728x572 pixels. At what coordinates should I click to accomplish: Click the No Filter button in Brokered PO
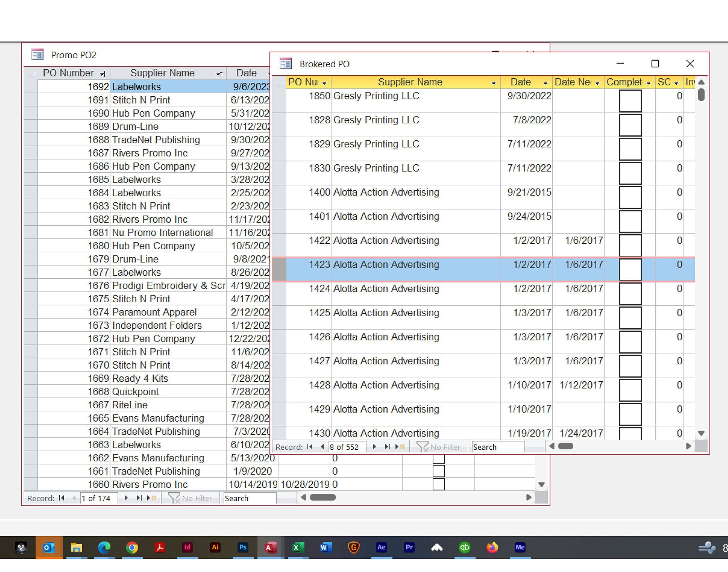click(439, 447)
